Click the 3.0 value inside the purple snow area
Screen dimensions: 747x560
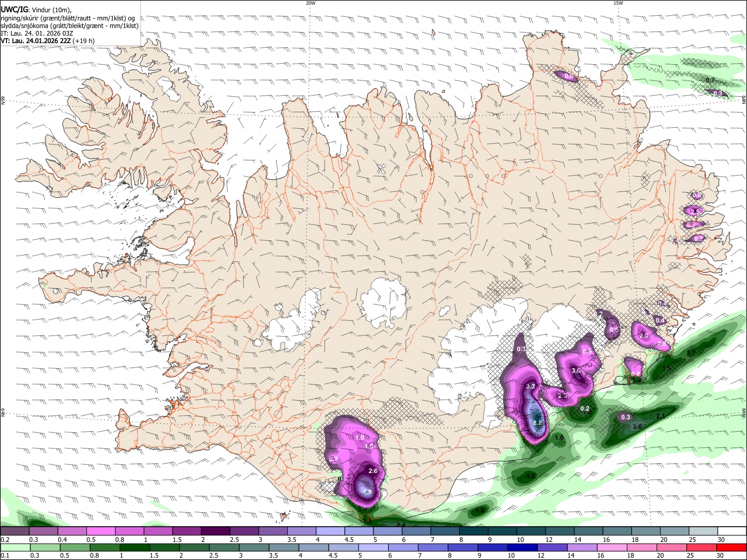click(x=576, y=370)
